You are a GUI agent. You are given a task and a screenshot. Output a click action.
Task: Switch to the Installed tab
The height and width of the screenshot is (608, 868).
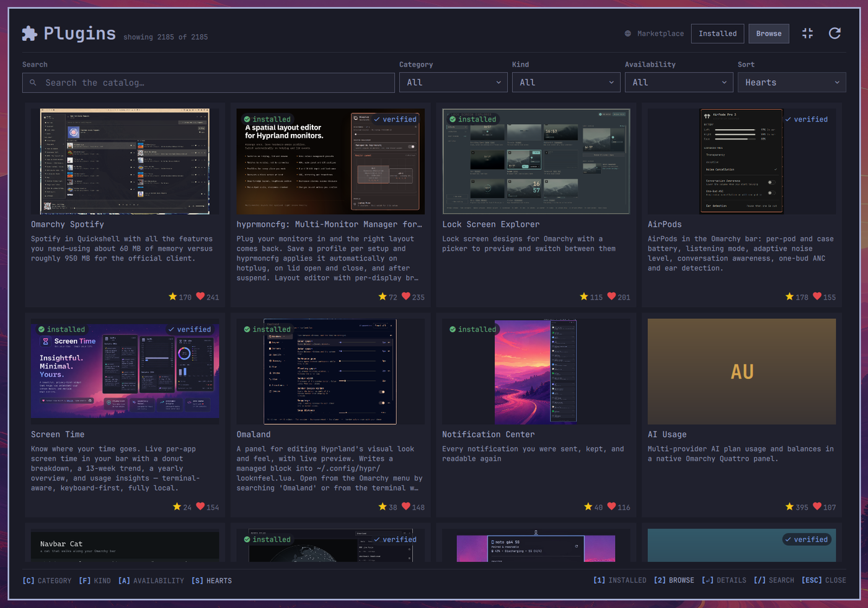[x=718, y=34]
